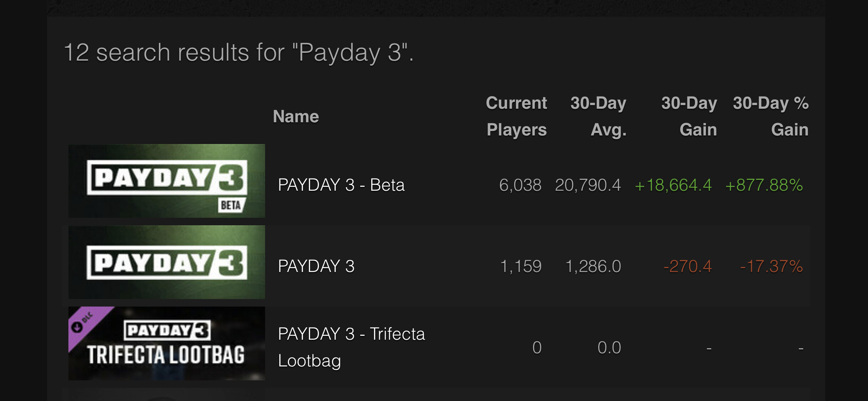Click the Trifecta Lootbag banner thumbnail
Viewport: 868px width, 401px height.
166,343
